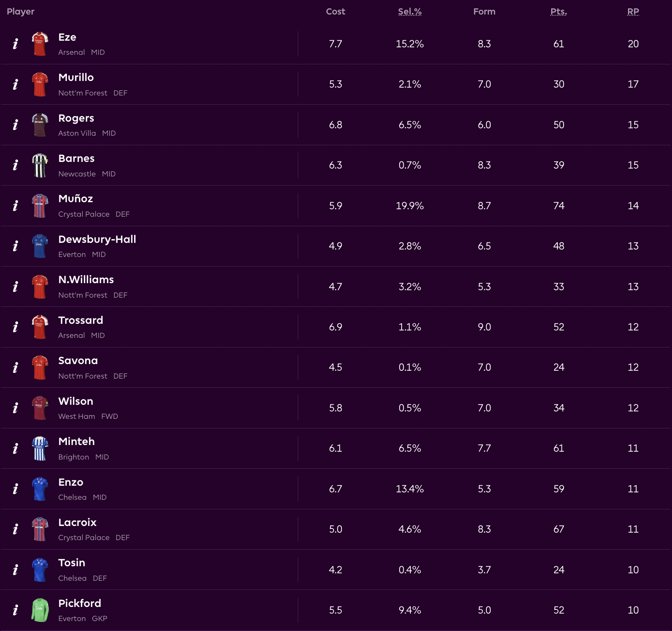Open player info for Rogers
This screenshot has height=631, width=672.
tap(15, 125)
